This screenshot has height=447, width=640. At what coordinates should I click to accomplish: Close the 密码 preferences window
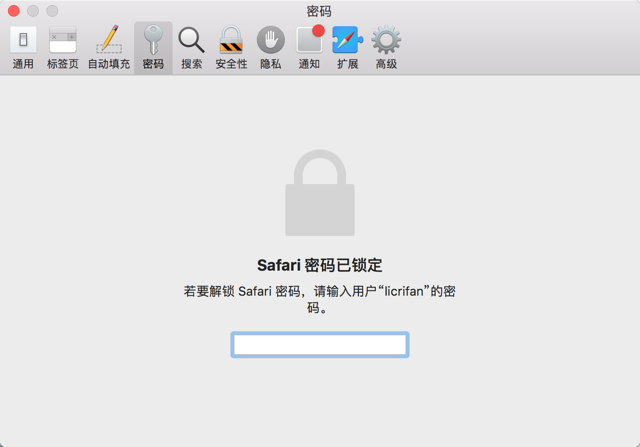click(x=14, y=11)
